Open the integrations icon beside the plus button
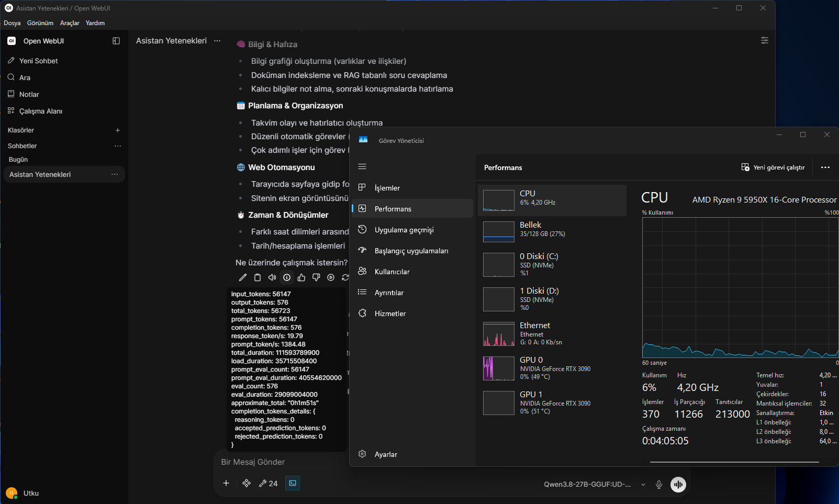The height and width of the screenshot is (504, 839). pos(247,483)
